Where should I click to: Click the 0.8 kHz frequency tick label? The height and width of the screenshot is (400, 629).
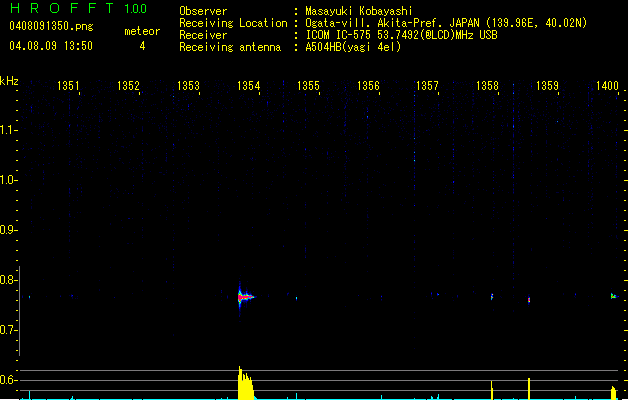7,280
